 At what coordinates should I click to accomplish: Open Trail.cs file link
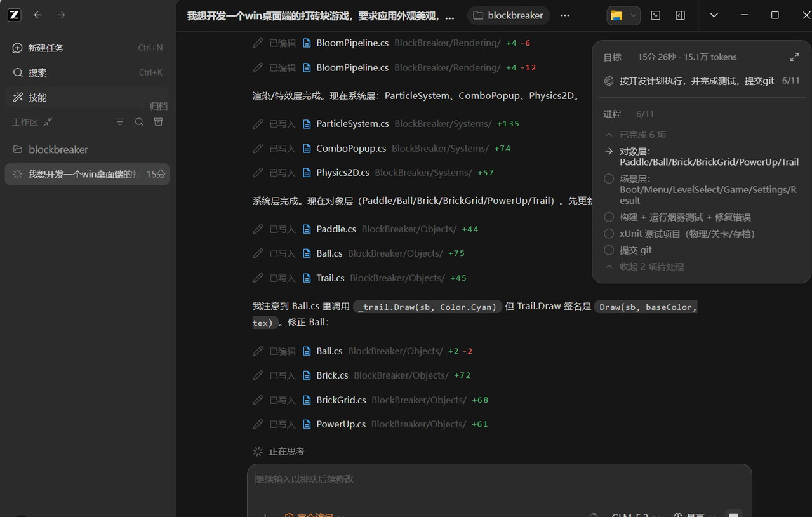pos(330,278)
